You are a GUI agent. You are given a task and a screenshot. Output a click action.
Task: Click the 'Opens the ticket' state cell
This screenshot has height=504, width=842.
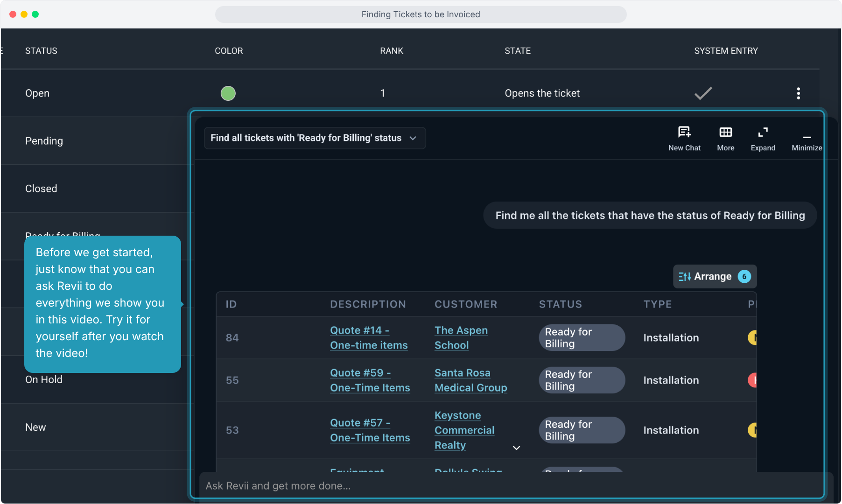pos(542,93)
